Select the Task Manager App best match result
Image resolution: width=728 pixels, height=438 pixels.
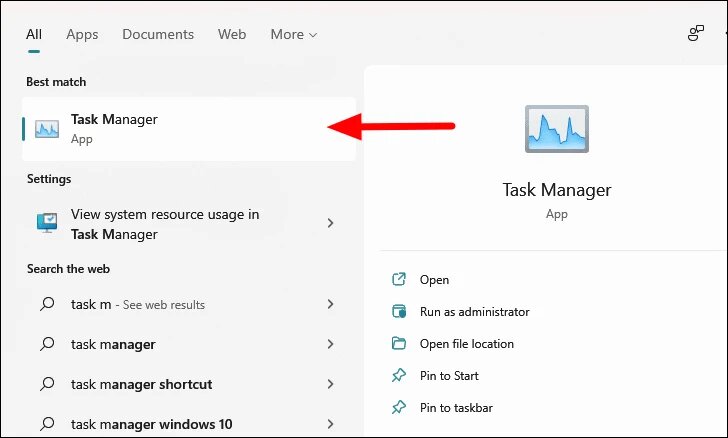click(189, 129)
